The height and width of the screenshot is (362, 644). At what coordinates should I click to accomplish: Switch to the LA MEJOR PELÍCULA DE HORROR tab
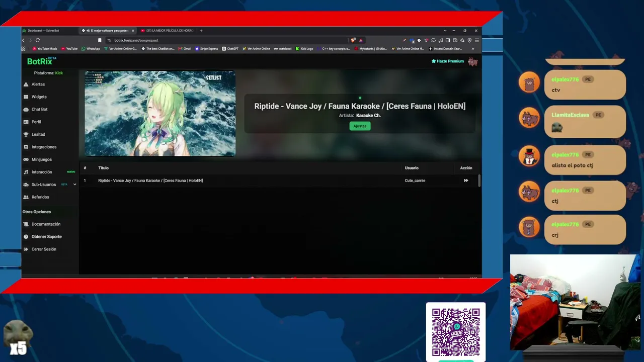168,31
